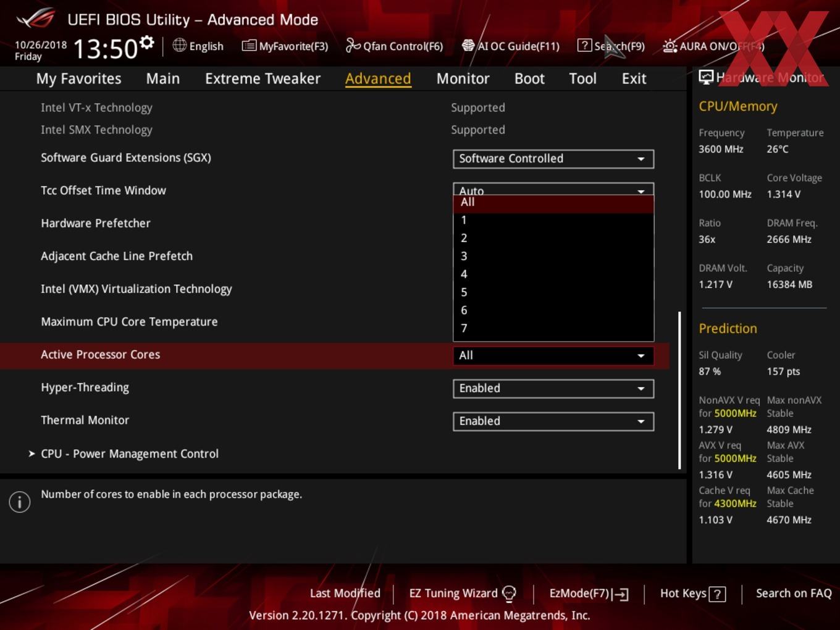Screen dimensions: 840x630
Task: Select the Active Processor Cores label
Action: [x=100, y=355]
